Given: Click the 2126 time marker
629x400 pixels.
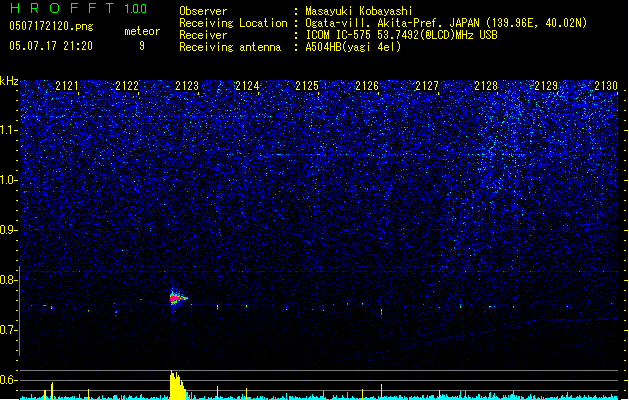Looking at the screenshot, I should click(367, 86).
